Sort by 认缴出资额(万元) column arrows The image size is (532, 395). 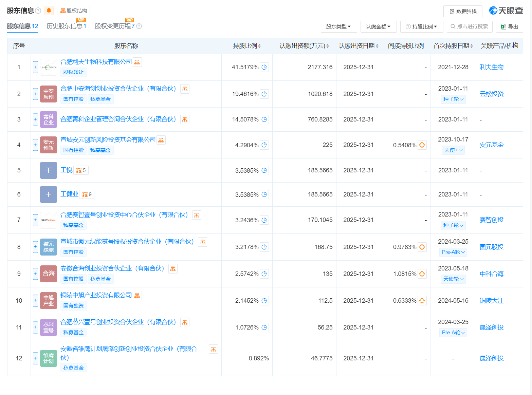[x=328, y=46]
